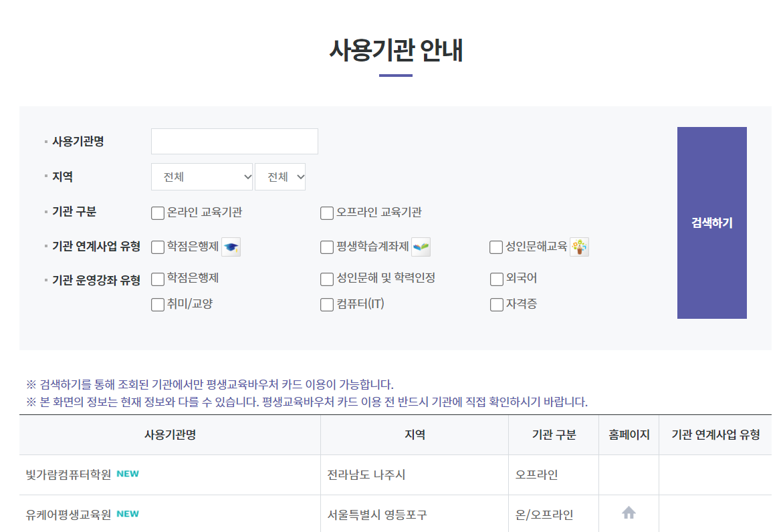Click the 검색하기 search button

tap(711, 223)
